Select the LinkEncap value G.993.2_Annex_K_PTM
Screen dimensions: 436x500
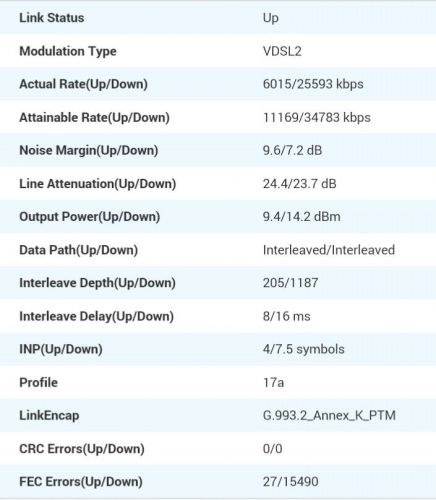coord(329,416)
